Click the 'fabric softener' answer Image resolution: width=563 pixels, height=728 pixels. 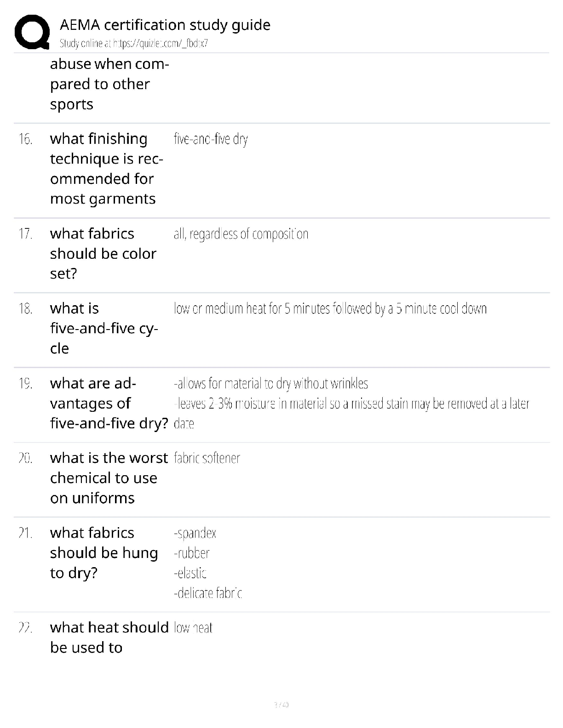(207, 458)
